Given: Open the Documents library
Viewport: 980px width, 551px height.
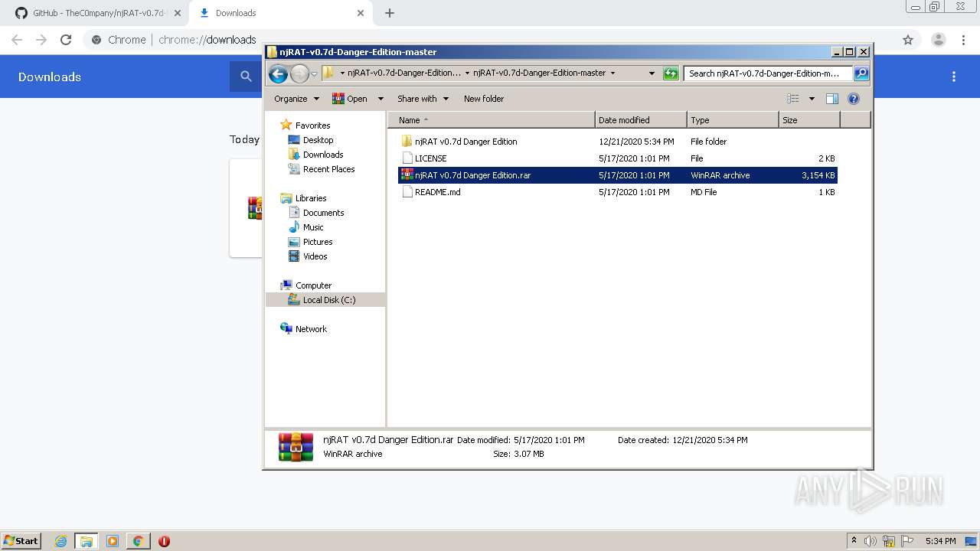Looking at the screenshot, I should [316, 213].
